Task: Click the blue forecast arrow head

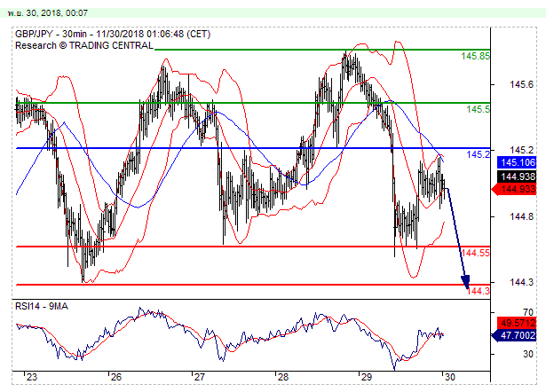Action: point(465,283)
